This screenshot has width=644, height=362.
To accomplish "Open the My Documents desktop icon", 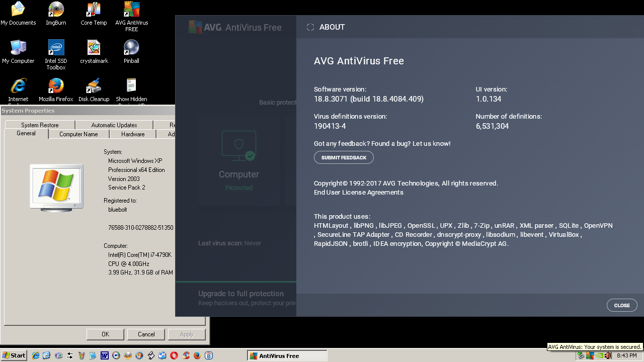I will (x=18, y=14).
